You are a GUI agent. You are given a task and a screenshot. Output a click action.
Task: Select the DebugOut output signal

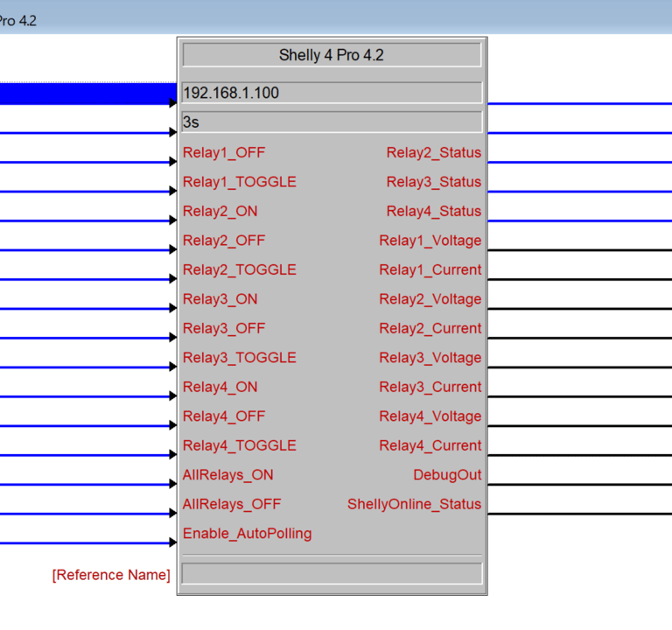pos(447,475)
